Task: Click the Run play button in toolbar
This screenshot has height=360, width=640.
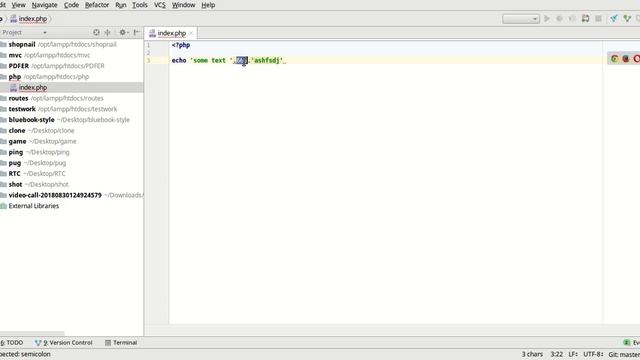Action: coord(547,18)
